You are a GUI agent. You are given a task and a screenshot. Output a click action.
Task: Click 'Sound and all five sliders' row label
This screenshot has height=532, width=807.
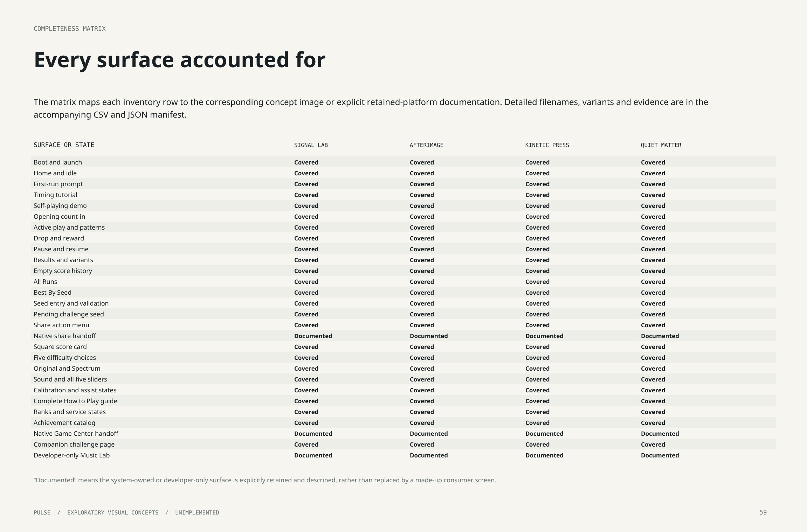tap(70, 379)
